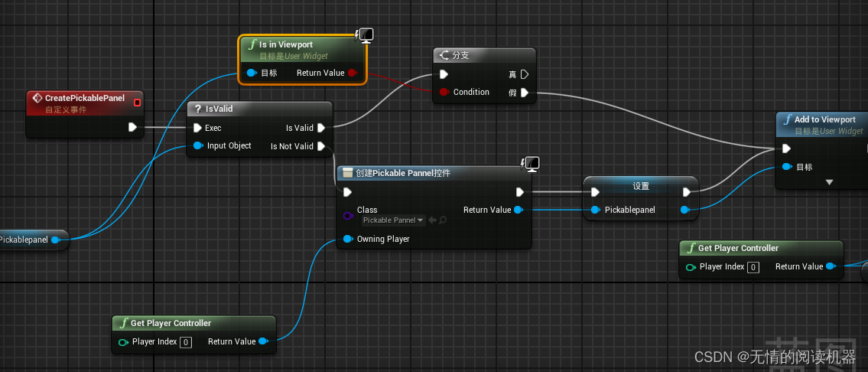Click exec output pin on create widget node
The width and height of the screenshot is (868, 372).
tap(520, 192)
